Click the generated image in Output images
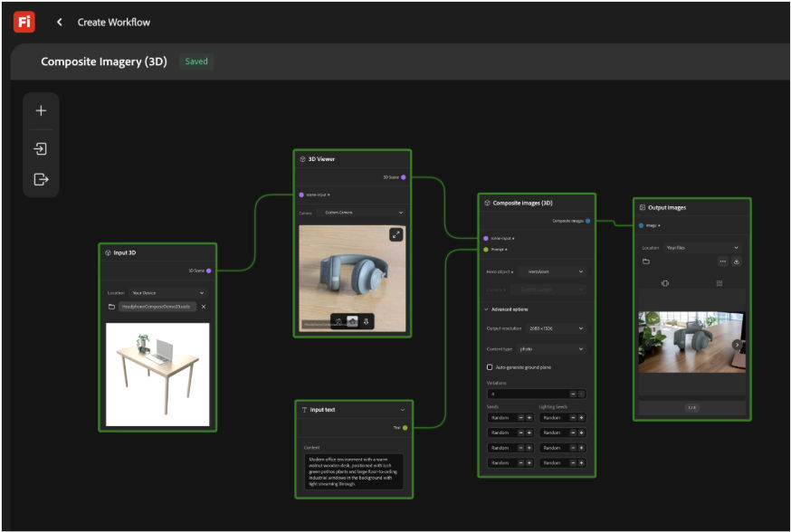This screenshot has width=791, height=532. (691, 342)
